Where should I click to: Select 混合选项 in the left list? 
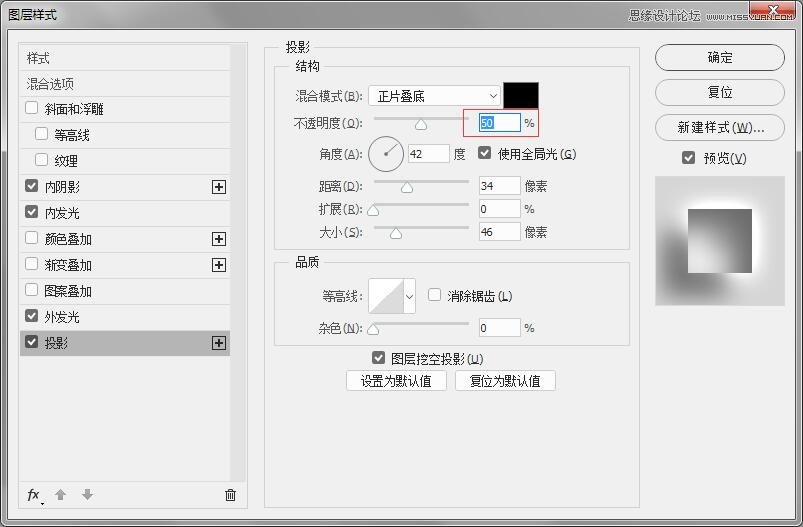[124, 83]
